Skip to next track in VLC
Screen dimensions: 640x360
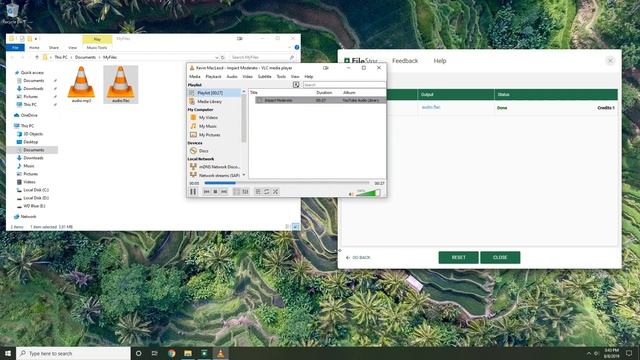pos(224,192)
